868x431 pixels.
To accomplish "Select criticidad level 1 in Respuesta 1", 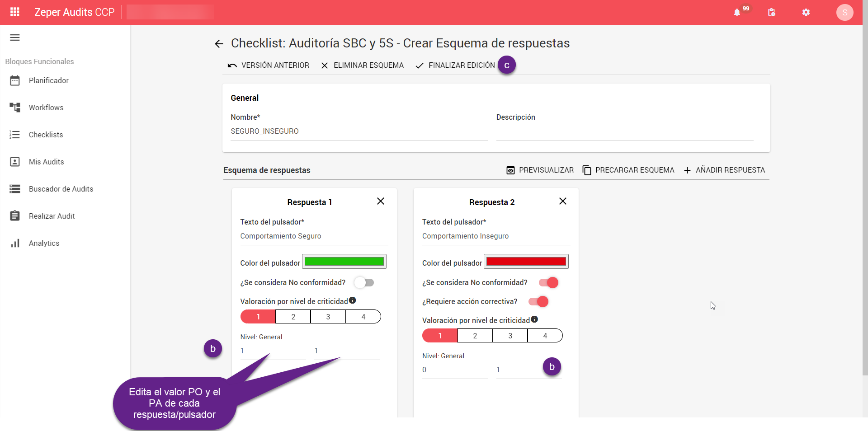I will [258, 317].
